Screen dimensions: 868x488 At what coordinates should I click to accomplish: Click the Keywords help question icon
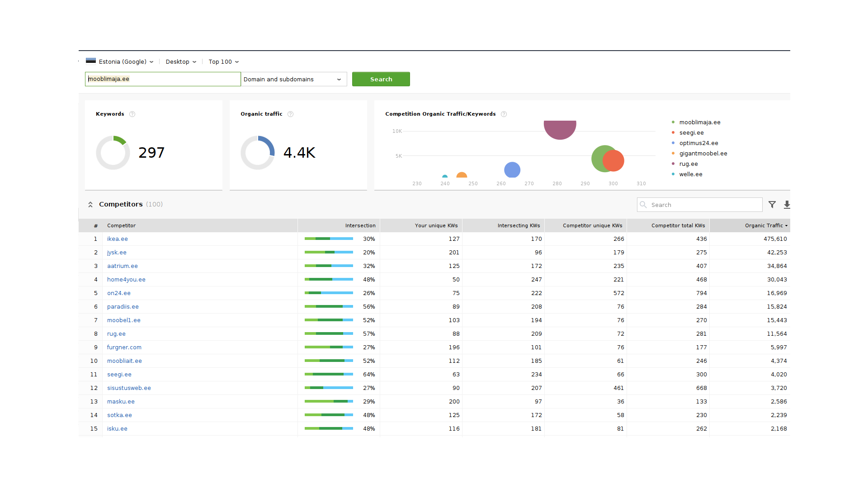pyautogui.click(x=132, y=114)
